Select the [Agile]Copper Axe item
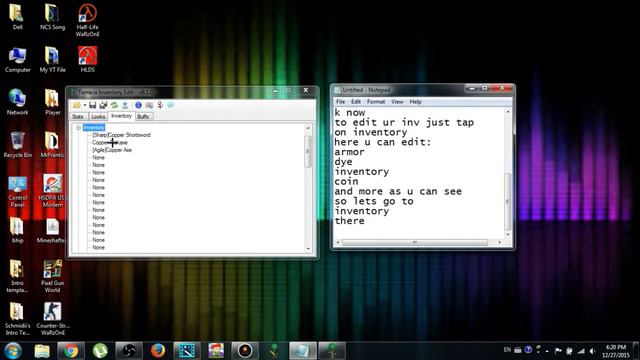640x360 pixels. 112,150
